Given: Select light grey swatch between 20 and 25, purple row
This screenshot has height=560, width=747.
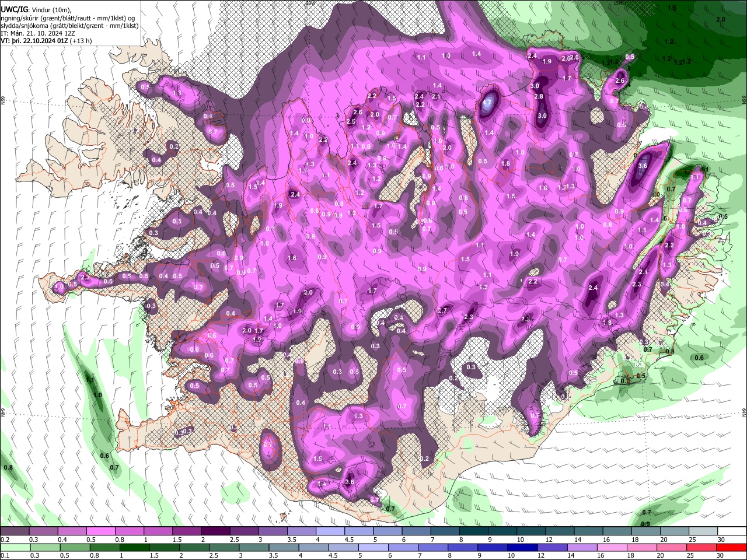Looking at the screenshot, I should click(675, 531).
